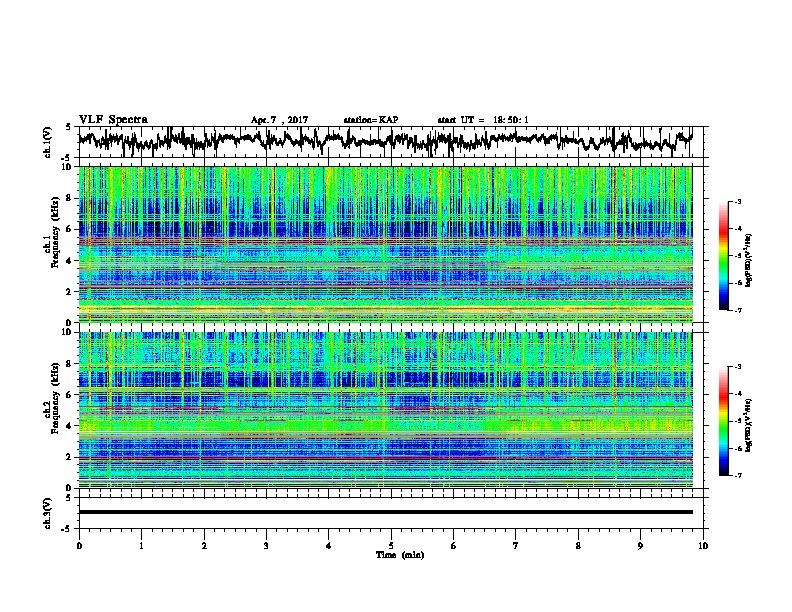Select ch.1 "Frequency (kHz)" axis label
Screen dimensions: 792x612
pyautogui.click(x=55, y=233)
